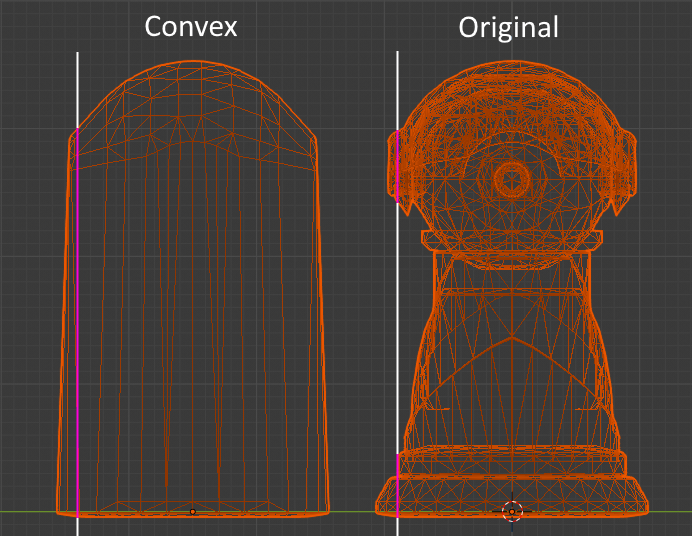Screen dimensions: 692x536
Task: Click the upper magenta segment on Original's ear
Action: 398,163
